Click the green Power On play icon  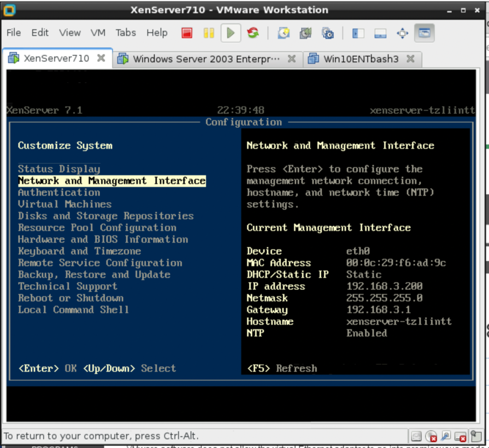tap(231, 33)
